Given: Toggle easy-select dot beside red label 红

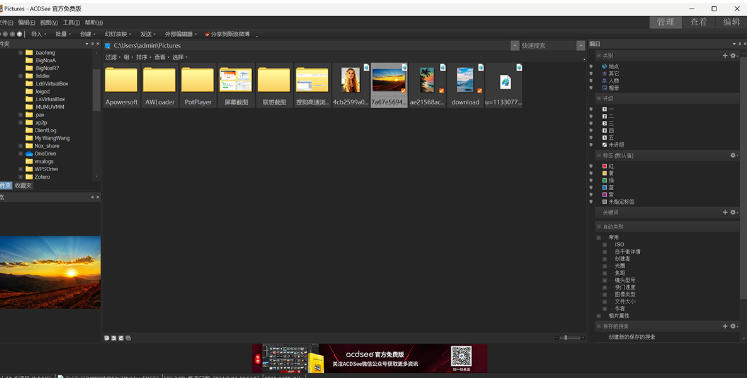Looking at the screenshot, I should coord(591,166).
